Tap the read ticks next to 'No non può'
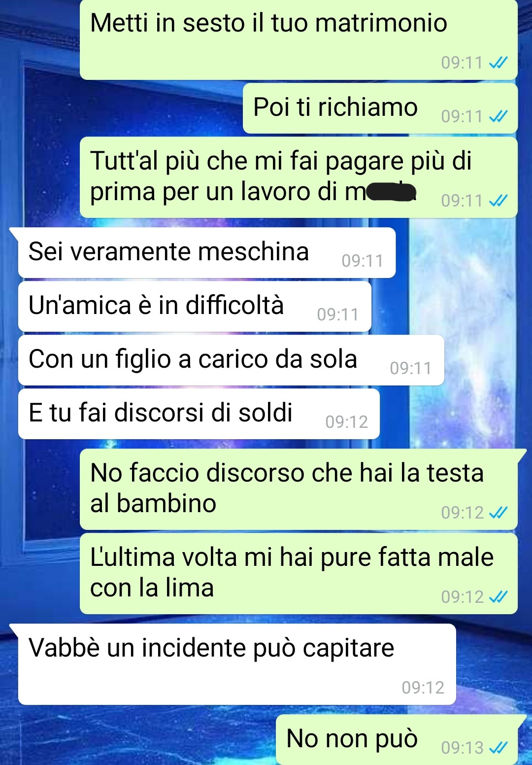Screen dimensions: 532x765 [498, 748]
